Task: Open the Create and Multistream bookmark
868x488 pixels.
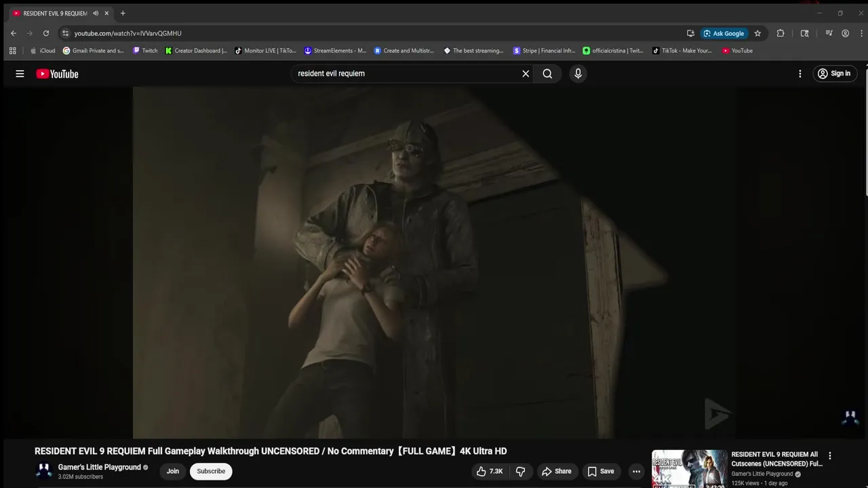Action: click(x=404, y=50)
